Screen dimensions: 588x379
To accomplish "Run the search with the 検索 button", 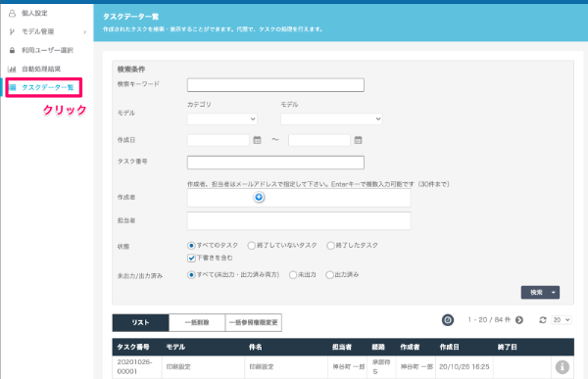I will 535,293.
